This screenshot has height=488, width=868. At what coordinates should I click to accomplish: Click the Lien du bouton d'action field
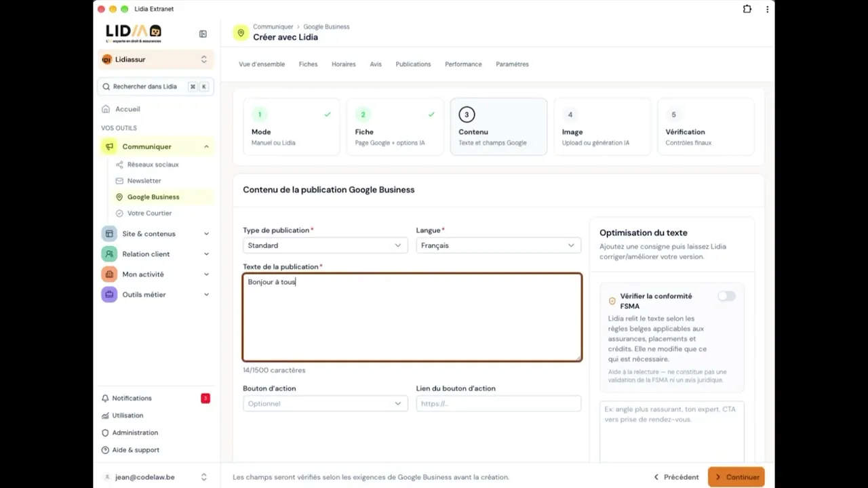point(498,403)
